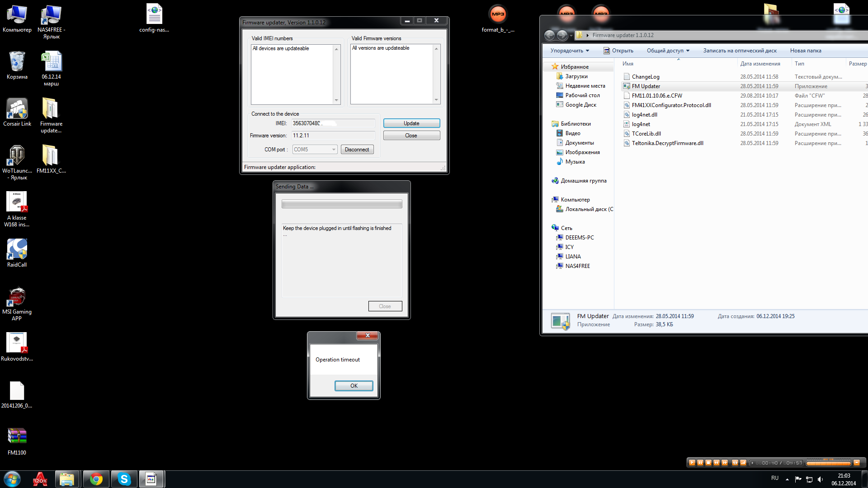Stop playback in the mini player

[708, 463]
